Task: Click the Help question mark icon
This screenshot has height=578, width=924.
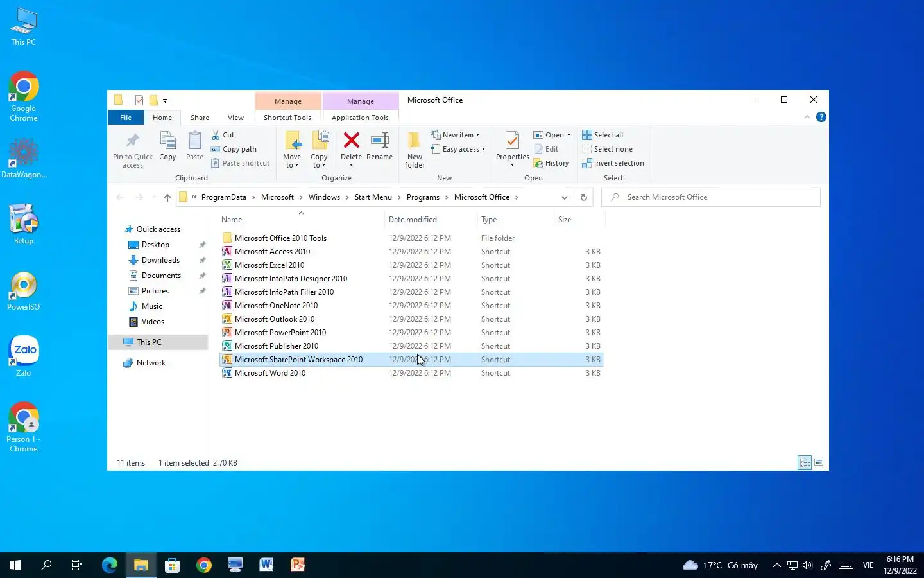Action: point(821,117)
